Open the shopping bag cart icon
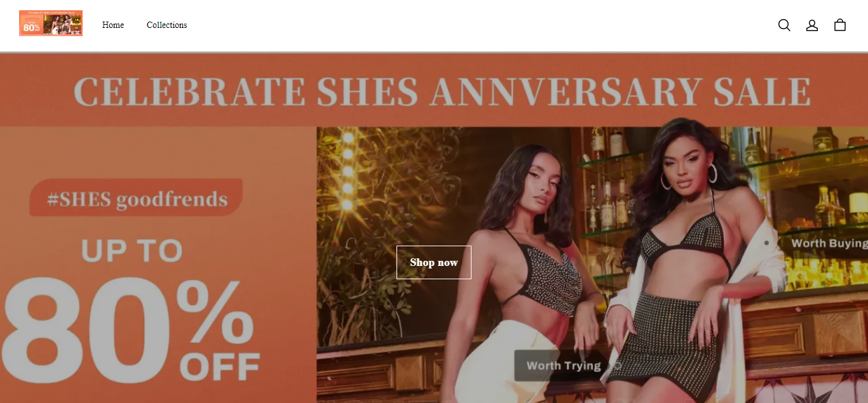The image size is (868, 403). tap(840, 25)
